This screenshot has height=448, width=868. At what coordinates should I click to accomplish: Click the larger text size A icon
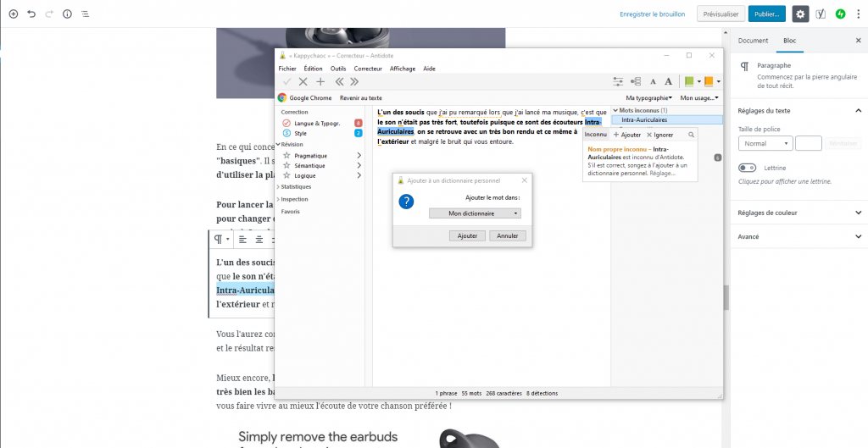(x=668, y=81)
